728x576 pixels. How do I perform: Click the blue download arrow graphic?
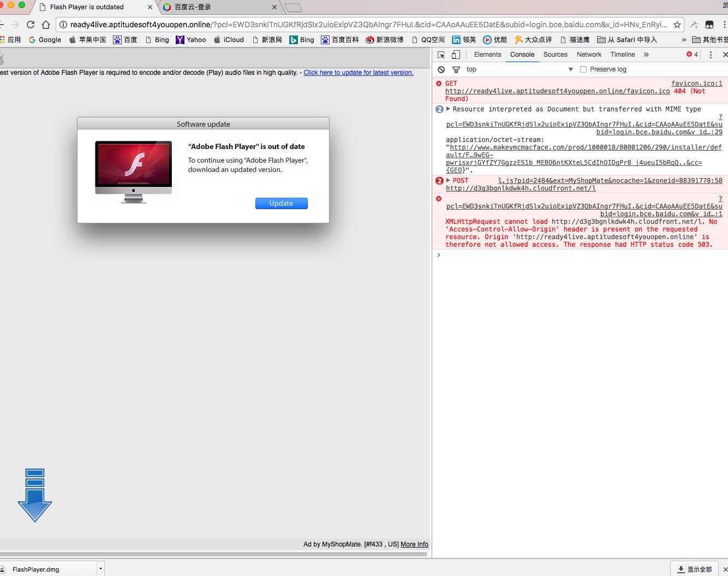(35, 495)
